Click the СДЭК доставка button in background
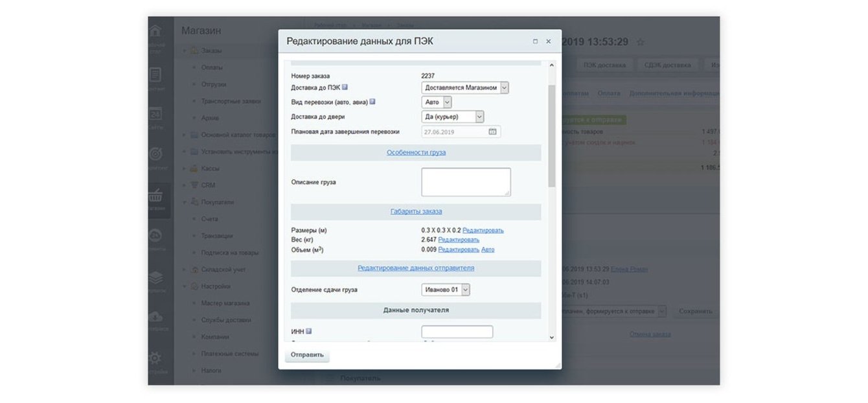 click(x=667, y=65)
